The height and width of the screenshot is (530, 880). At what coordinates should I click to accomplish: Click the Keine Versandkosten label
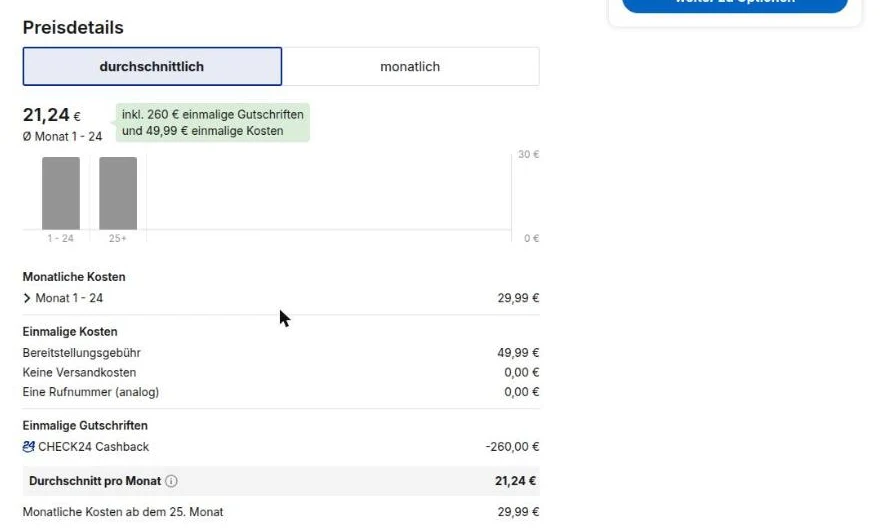click(79, 372)
